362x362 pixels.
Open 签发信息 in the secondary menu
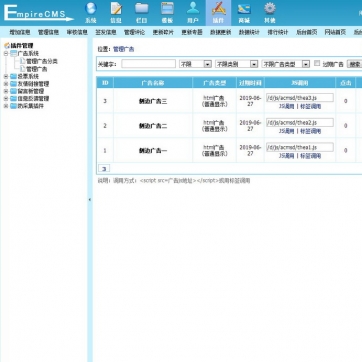[x=106, y=32]
